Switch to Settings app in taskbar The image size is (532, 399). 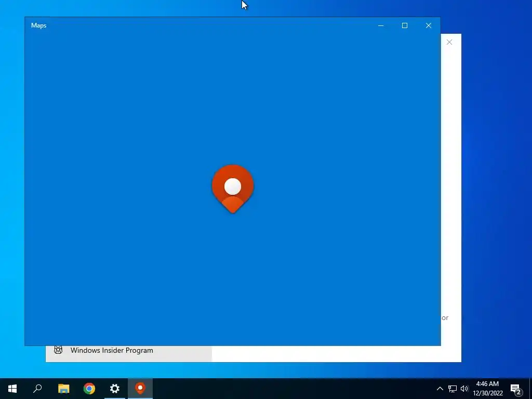(x=115, y=389)
